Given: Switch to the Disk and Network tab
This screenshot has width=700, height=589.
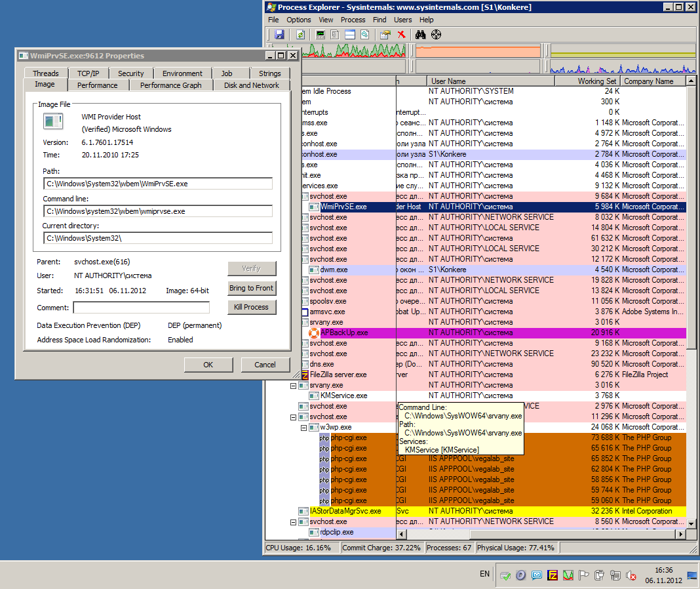Looking at the screenshot, I should 251,85.
